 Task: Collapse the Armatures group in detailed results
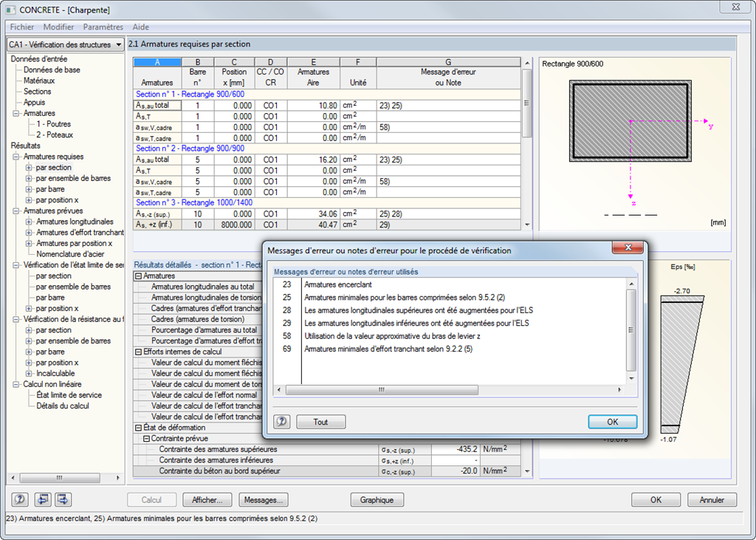click(138, 276)
